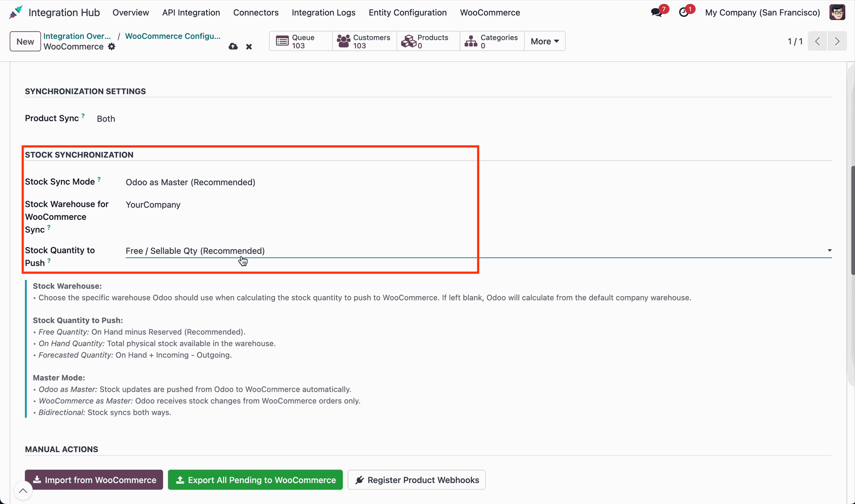Click the Integration Hub app title

64,12
